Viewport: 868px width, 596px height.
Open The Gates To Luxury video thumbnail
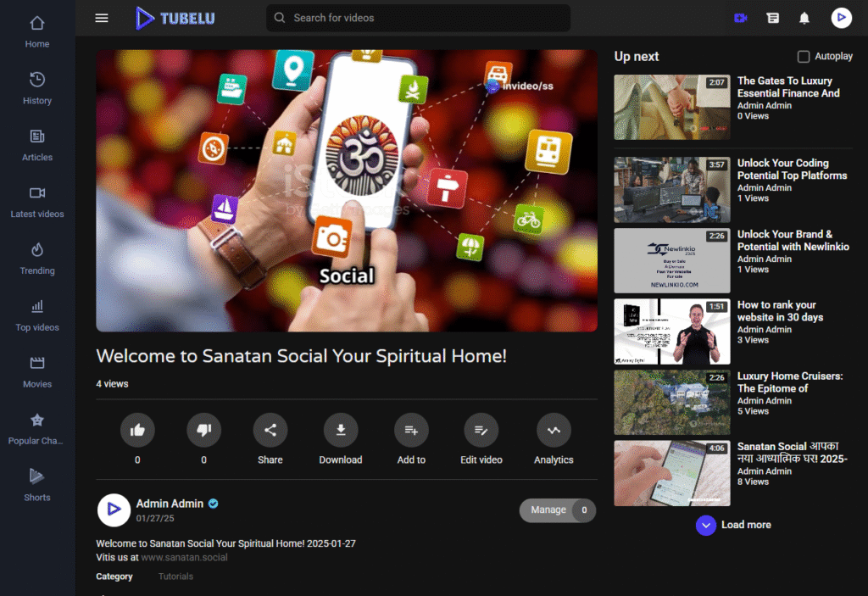point(672,107)
